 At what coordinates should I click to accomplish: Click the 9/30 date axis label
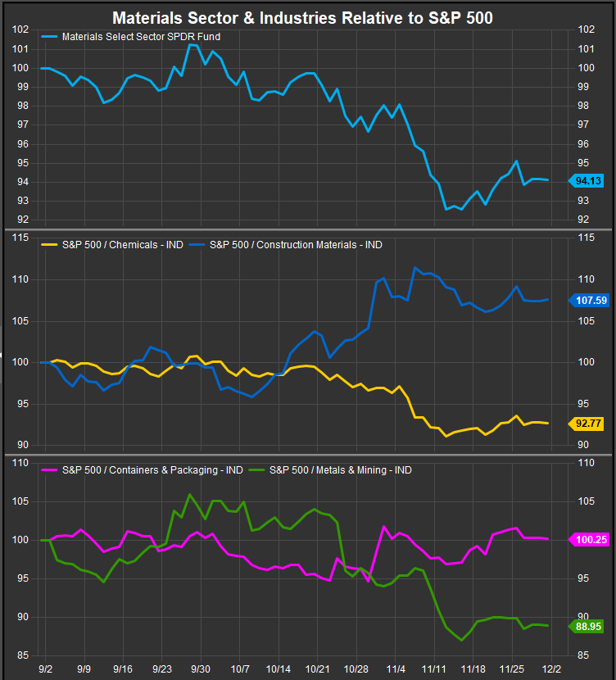click(201, 669)
